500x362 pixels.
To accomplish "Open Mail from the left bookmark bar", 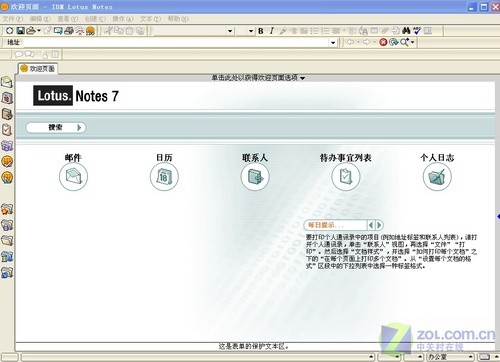I will tap(7, 82).
